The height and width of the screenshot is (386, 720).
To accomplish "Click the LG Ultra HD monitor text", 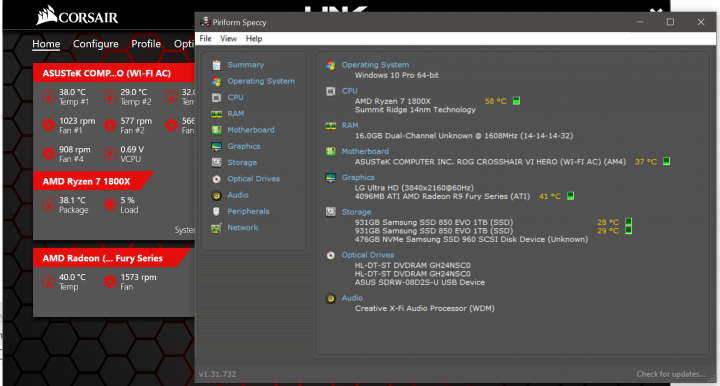I will (x=414, y=188).
